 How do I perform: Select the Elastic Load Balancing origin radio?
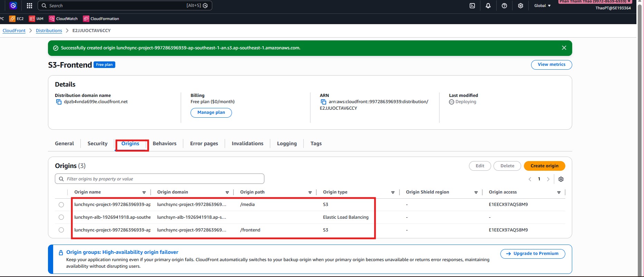61,217
